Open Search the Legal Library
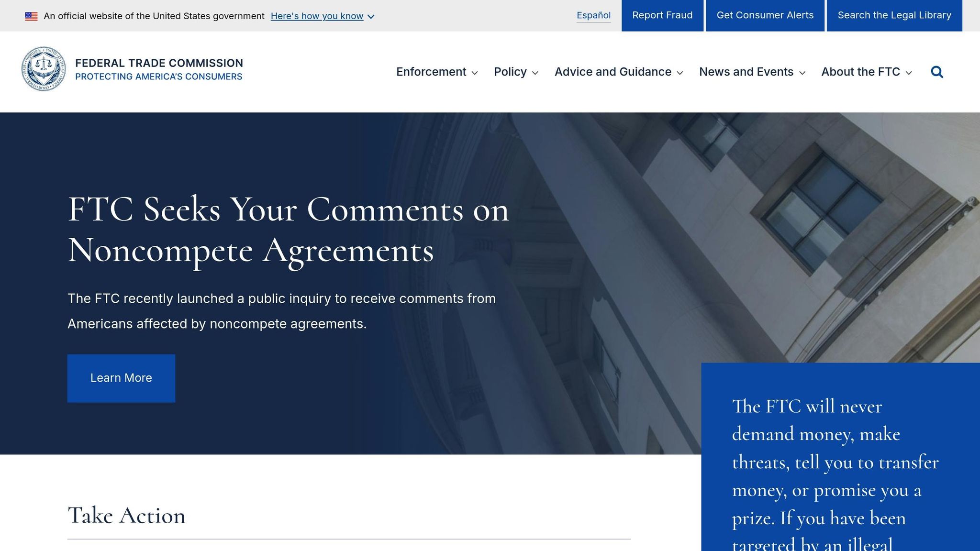 [x=894, y=15]
